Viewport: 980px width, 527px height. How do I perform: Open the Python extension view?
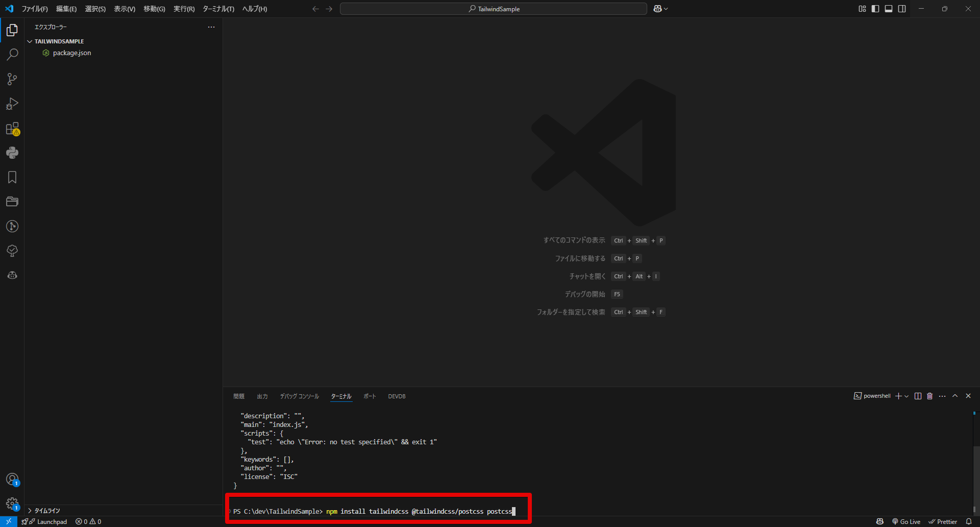point(12,153)
